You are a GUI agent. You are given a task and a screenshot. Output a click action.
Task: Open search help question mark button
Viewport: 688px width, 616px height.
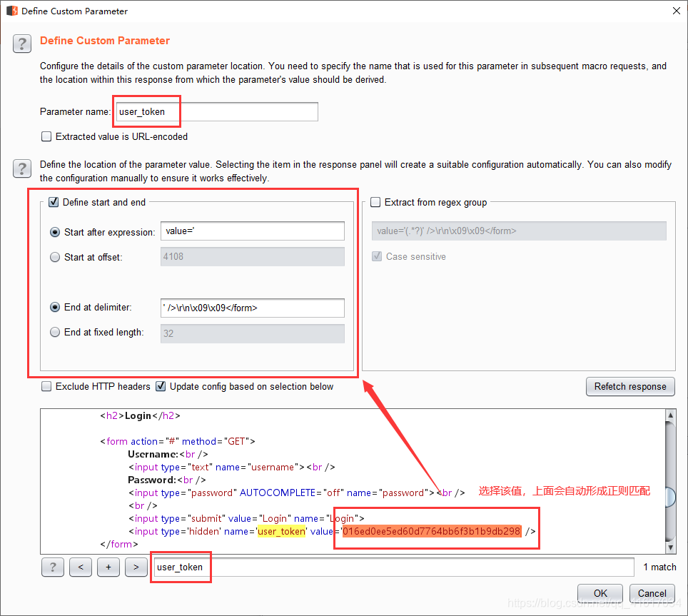[x=53, y=567]
